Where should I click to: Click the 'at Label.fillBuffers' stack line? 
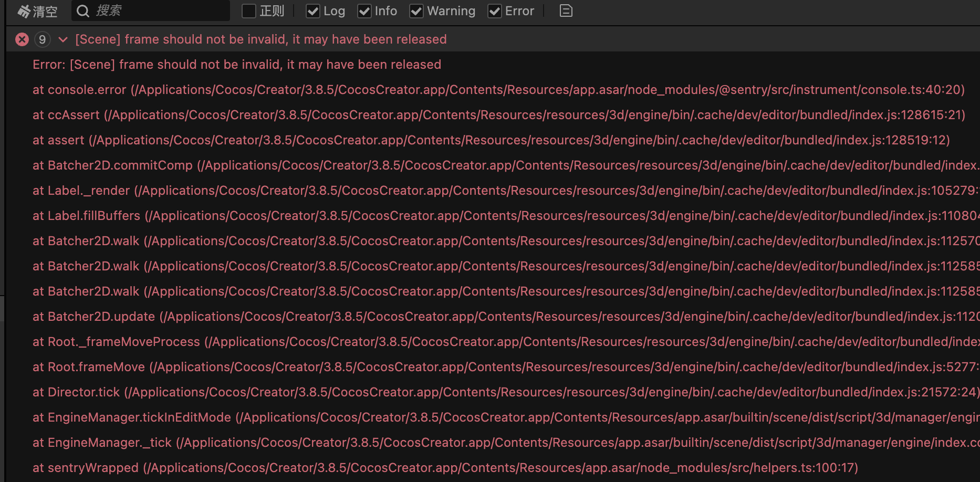click(506, 216)
